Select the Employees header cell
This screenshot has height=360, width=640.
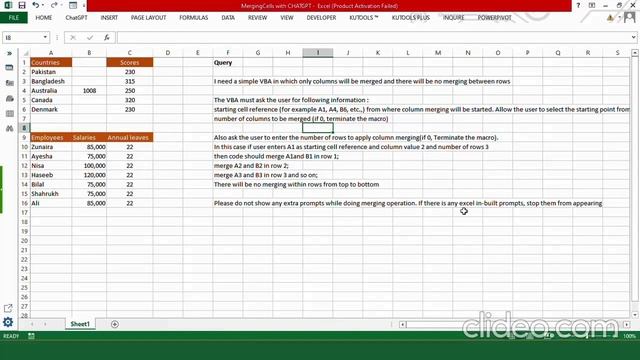click(51, 138)
